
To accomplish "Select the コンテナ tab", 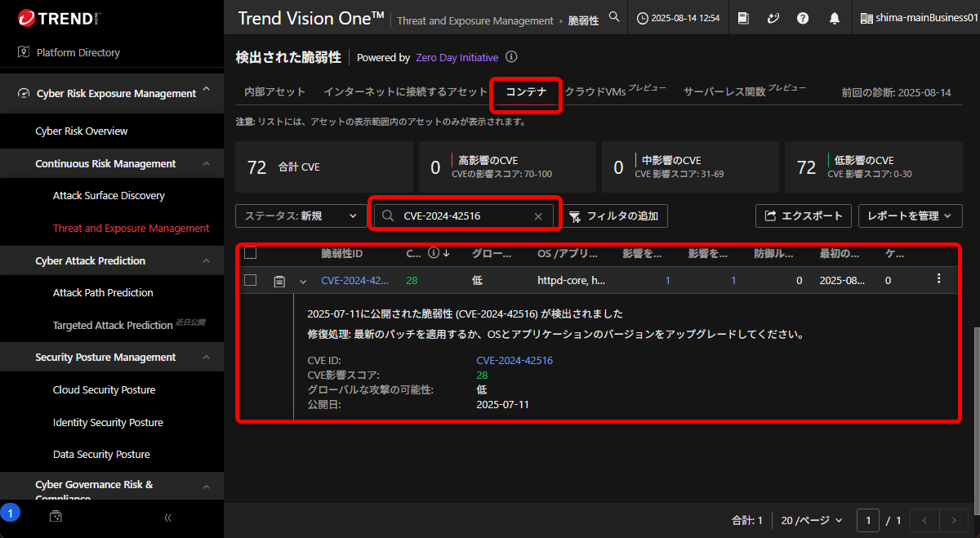I will pyautogui.click(x=526, y=92).
